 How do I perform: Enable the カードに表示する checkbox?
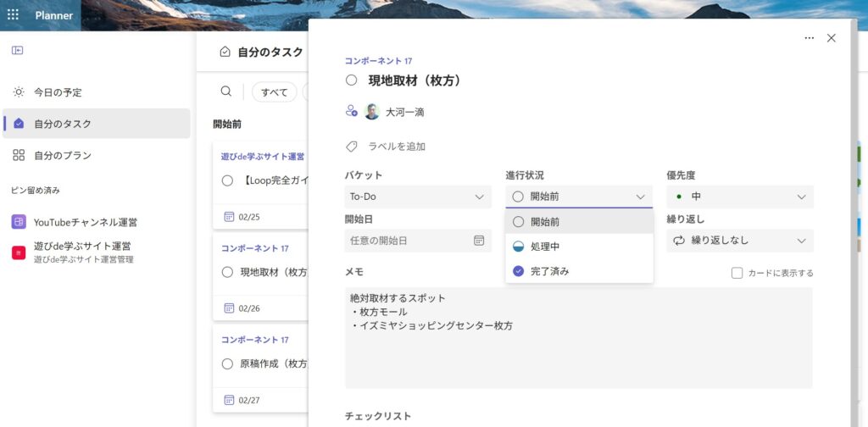(x=737, y=273)
